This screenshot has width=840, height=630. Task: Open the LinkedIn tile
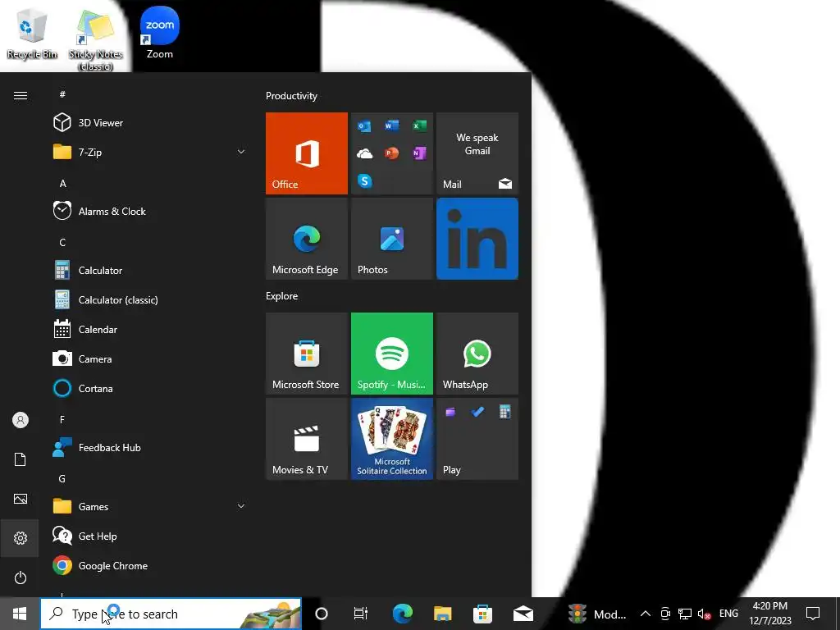coord(477,239)
